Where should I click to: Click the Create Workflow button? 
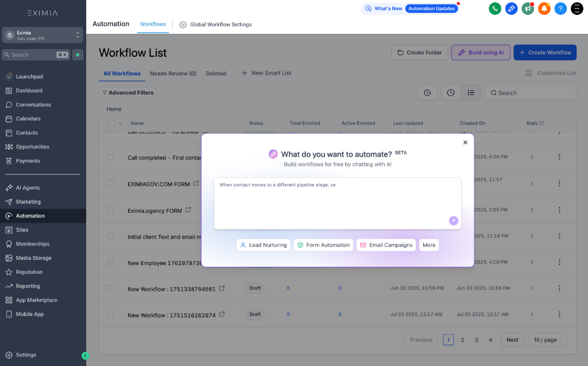tap(544, 52)
